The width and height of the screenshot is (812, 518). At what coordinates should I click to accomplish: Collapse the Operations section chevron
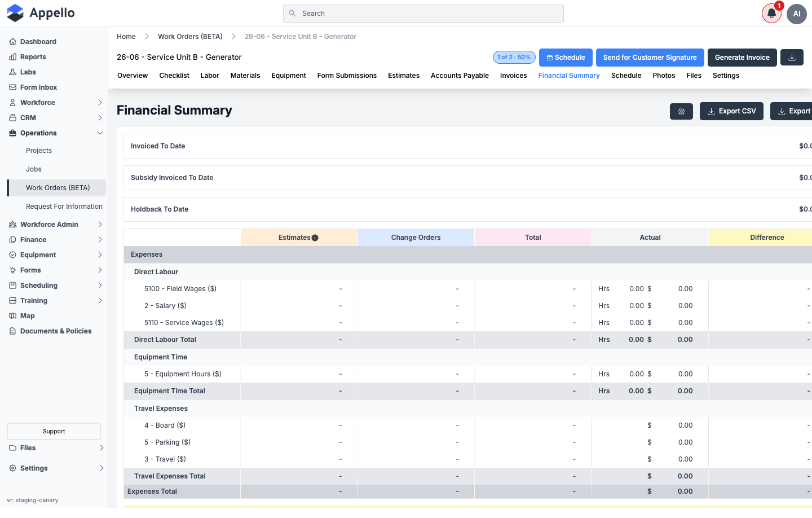coord(100,133)
